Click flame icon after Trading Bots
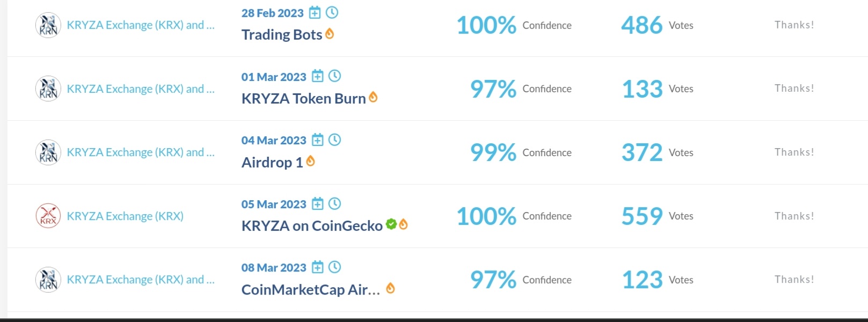 330,34
